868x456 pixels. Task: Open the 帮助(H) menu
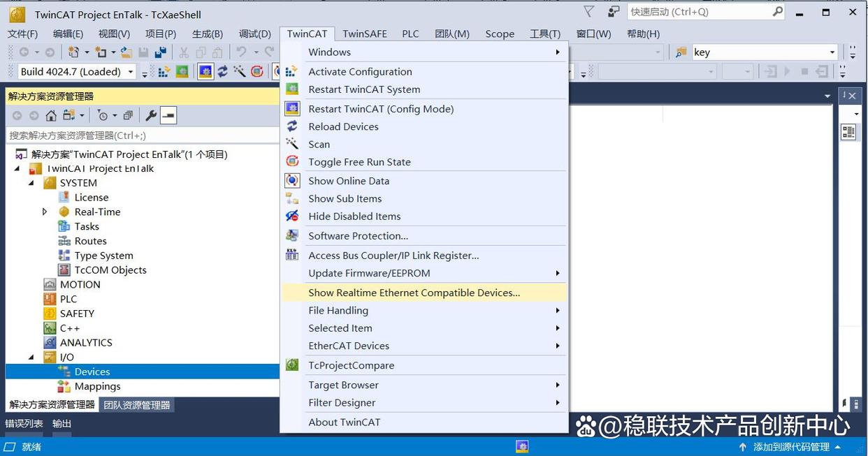coord(643,34)
